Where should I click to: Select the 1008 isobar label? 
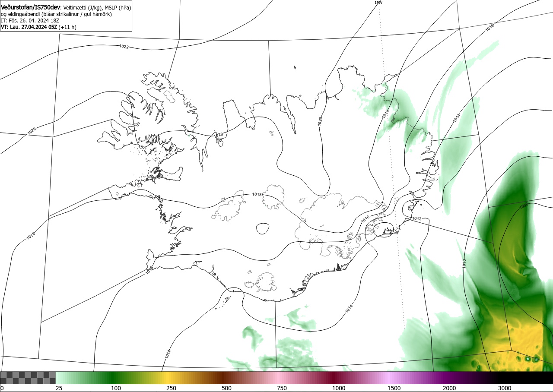[x=524, y=206]
